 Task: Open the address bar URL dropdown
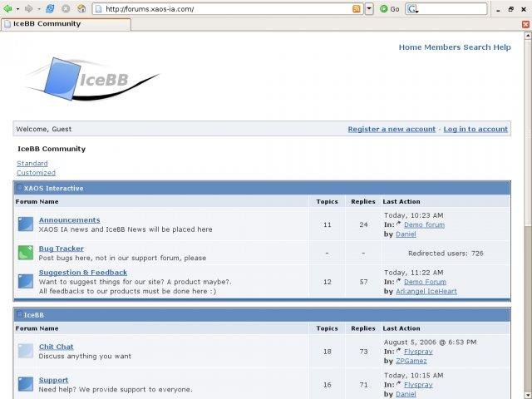coord(369,9)
